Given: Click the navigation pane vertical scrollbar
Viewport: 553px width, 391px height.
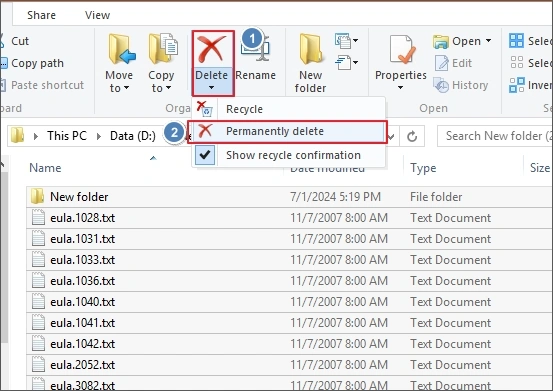Looking at the screenshot, I should 4,257.
